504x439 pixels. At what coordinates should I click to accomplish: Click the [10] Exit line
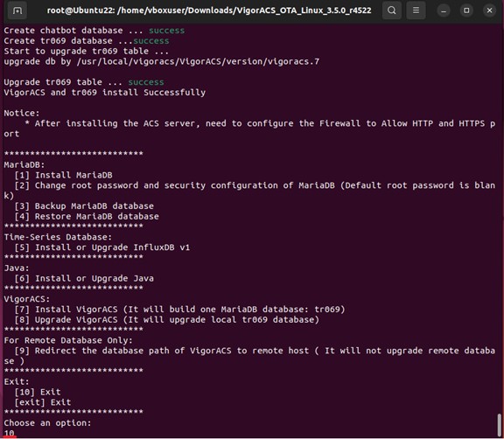(x=38, y=392)
